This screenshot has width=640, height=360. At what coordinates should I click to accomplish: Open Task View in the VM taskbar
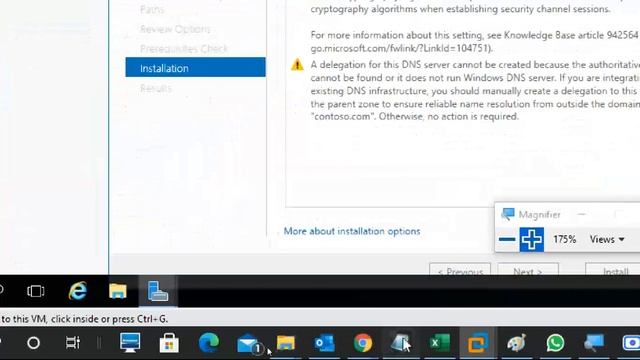click(36, 291)
